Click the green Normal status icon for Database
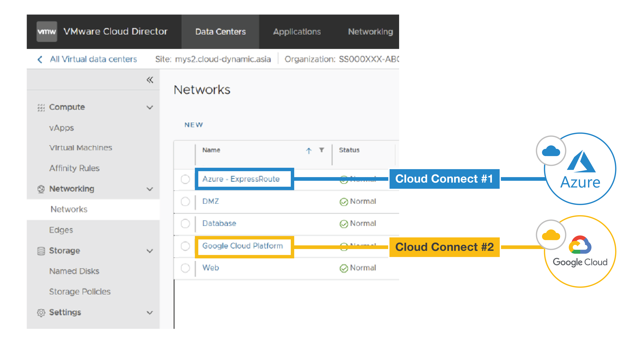The height and width of the screenshot is (348, 644). click(344, 224)
